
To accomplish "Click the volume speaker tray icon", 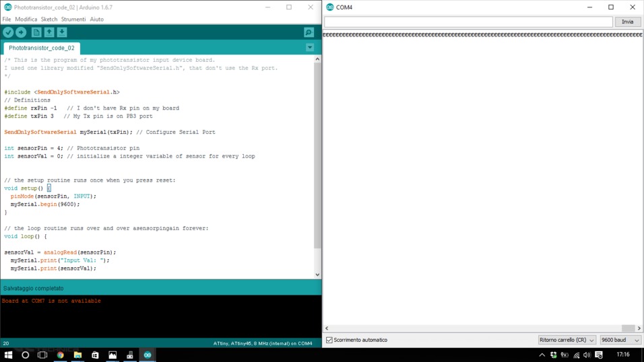I will click(x=587, y=355).
